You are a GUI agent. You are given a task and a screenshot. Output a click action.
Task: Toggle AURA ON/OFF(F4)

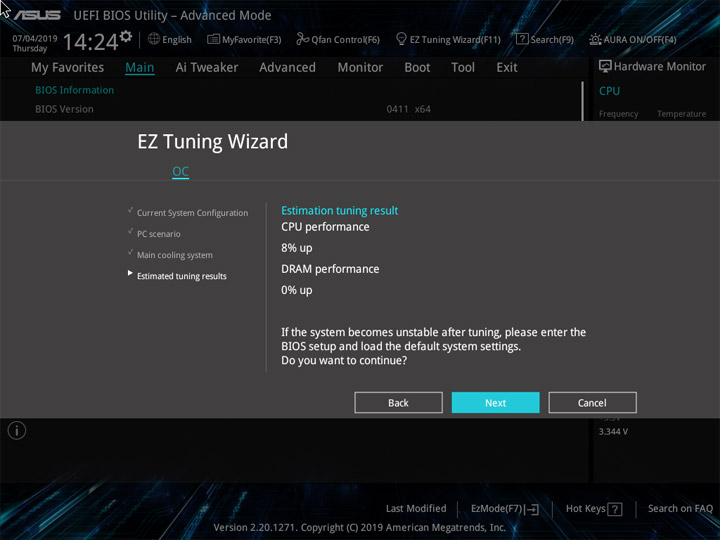(x=633, y=39)
